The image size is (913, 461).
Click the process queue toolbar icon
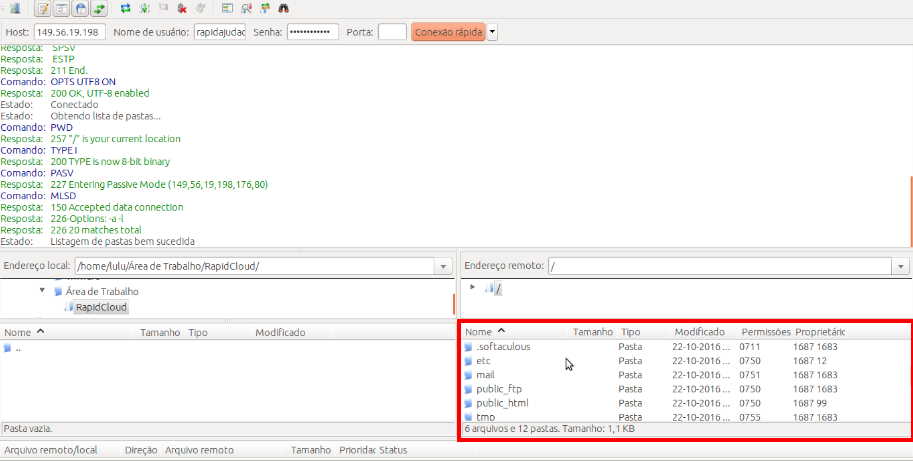coord(145,8)
